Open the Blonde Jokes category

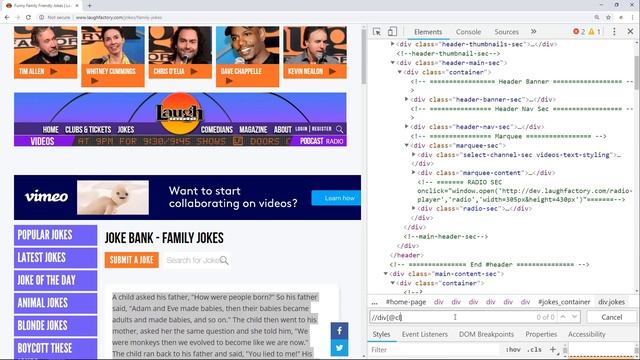point(56,326)
